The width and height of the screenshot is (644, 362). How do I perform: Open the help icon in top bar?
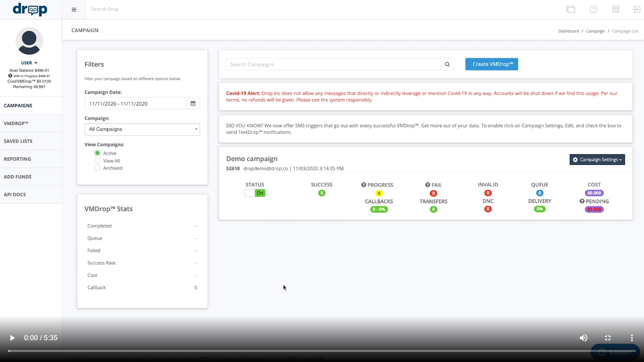[x=593, y=9]
